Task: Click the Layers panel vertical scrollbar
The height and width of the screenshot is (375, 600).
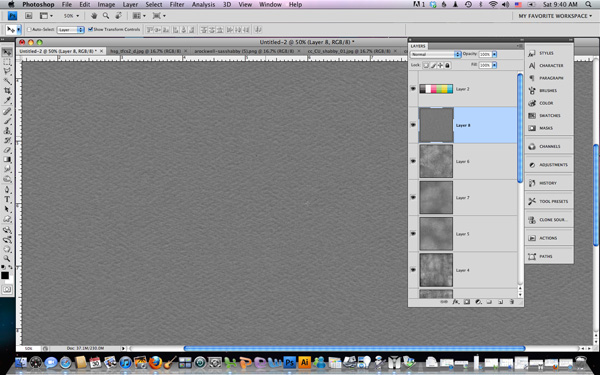Action: point(520,128)
